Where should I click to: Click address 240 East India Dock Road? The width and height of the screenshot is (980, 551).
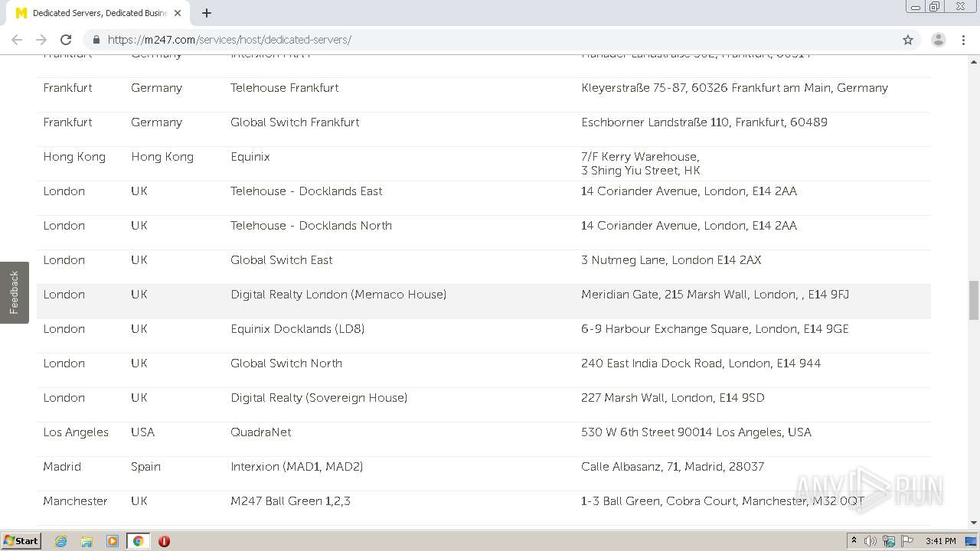701,364
